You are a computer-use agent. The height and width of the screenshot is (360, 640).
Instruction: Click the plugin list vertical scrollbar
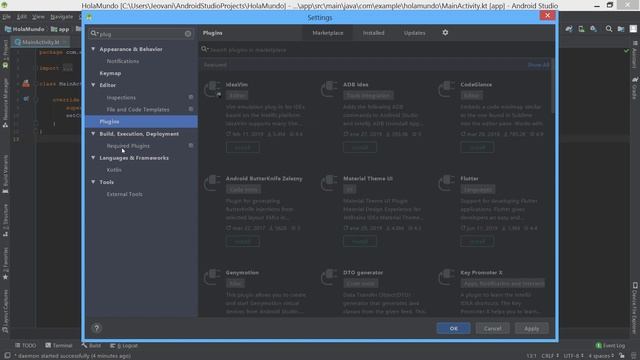pos(553,86)
